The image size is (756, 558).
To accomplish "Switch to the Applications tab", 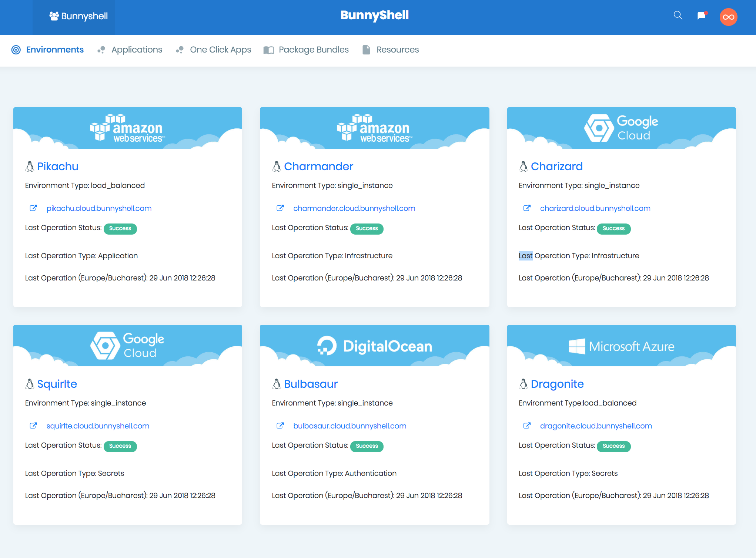I will point(136,50).
